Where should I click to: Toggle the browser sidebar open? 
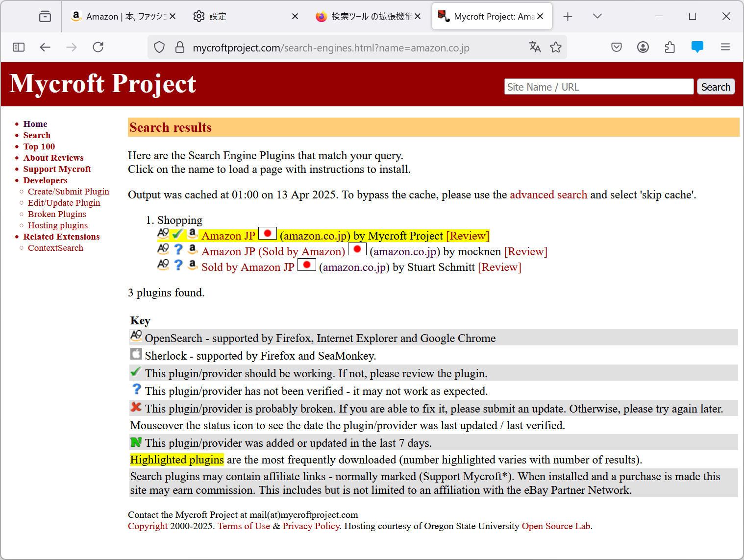point(19,47)
